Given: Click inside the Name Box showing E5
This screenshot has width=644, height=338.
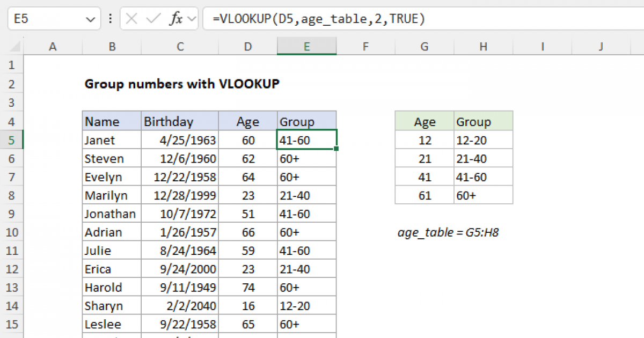Looking at the screenshot, I should (43, 20).
